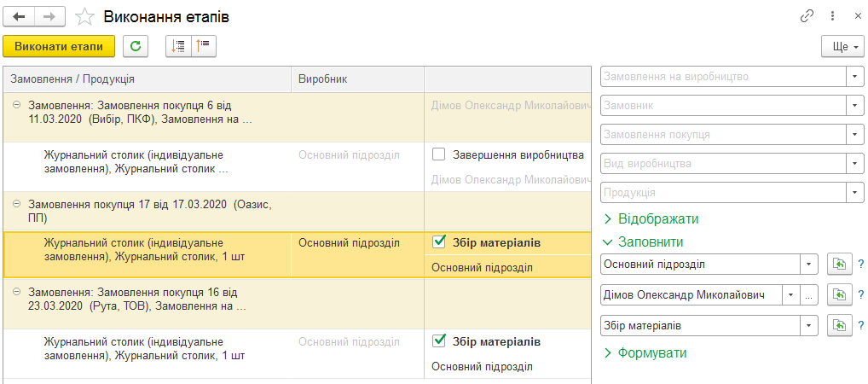Viewport: 868px width, 384px height.
Task: Click Основний підрозділ in highlighted Виробник cell
Action: 349,242
